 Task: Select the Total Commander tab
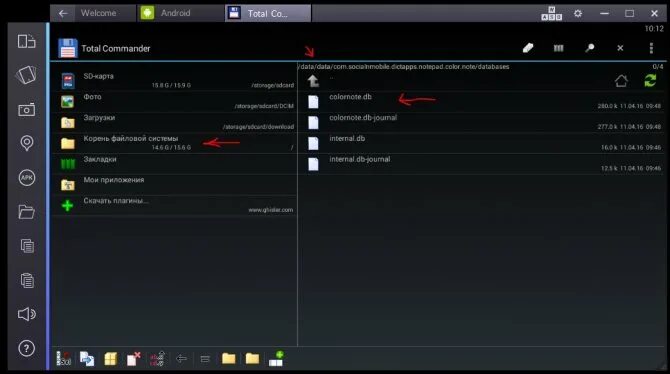[x=268, y=13]
